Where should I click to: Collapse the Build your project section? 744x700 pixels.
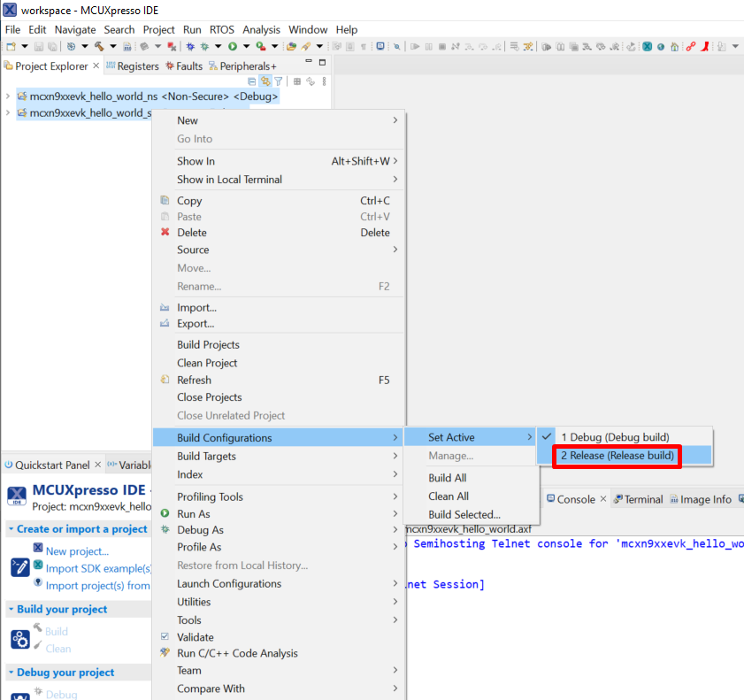11,610
